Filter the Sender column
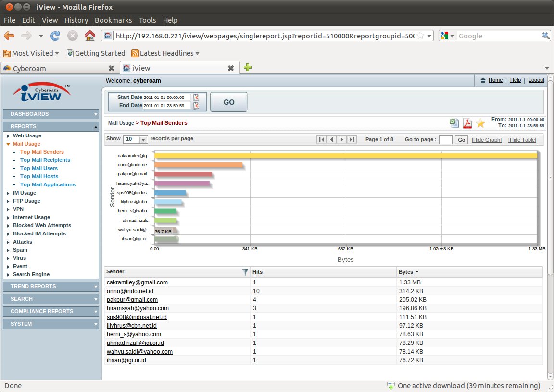Screen dimensions: 554x392 point(245,272)
